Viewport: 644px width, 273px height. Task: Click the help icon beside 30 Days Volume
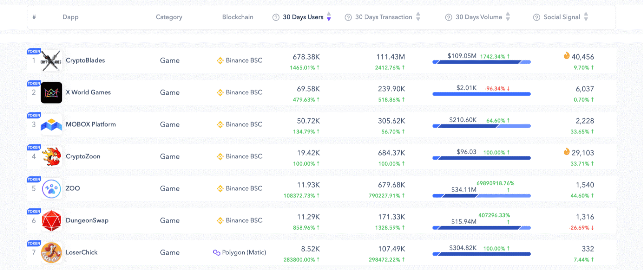coord(449,17)
